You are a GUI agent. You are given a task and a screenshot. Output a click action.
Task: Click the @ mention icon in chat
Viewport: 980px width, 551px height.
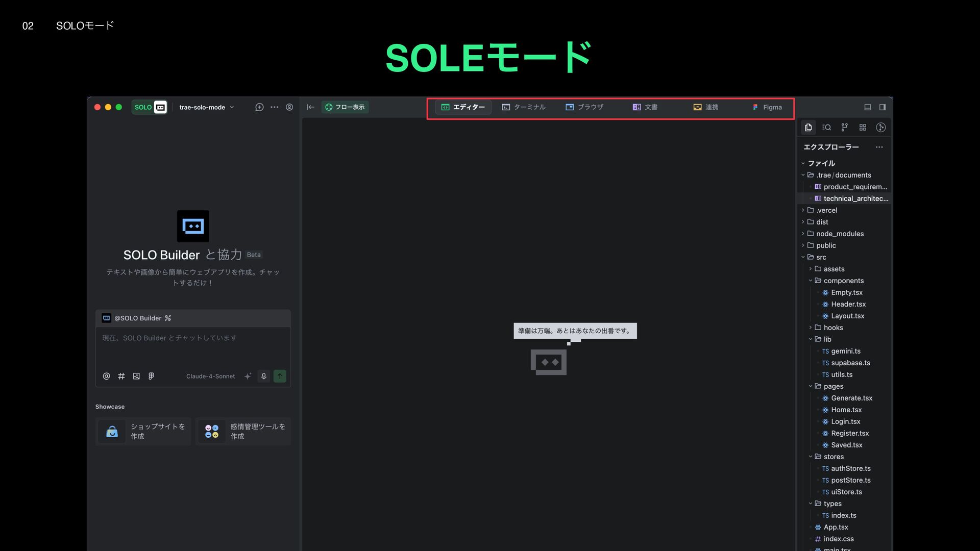click(106, 376)
